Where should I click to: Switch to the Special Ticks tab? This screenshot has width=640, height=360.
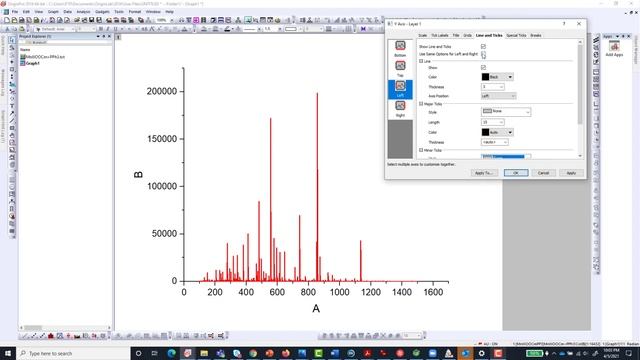coord(516,36)
